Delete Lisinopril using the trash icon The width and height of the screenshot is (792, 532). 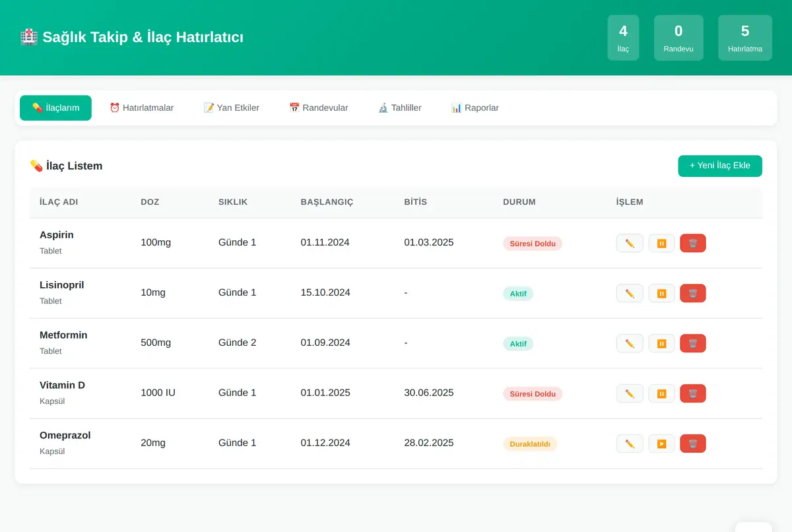(x=693, y=293)
